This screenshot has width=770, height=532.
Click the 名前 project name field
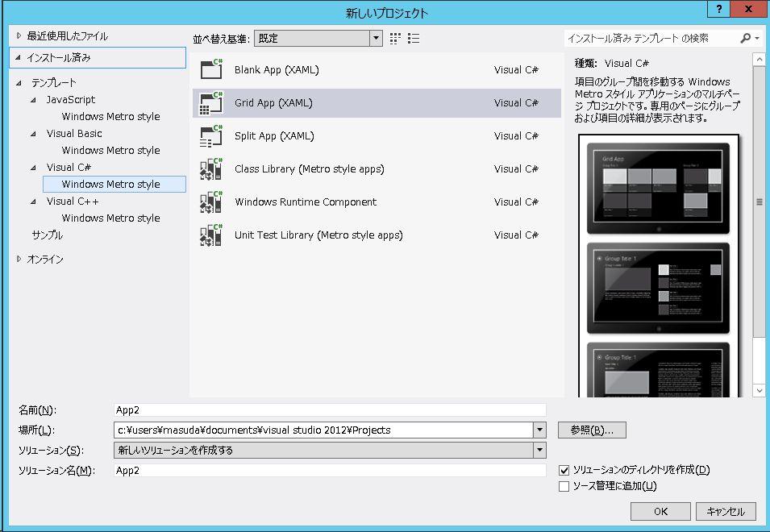click(x=330, y=410)
